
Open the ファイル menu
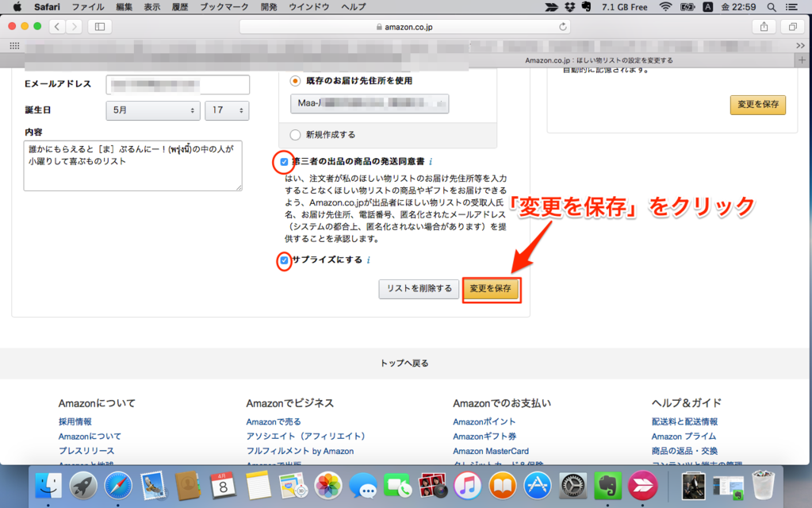(87, 6)
